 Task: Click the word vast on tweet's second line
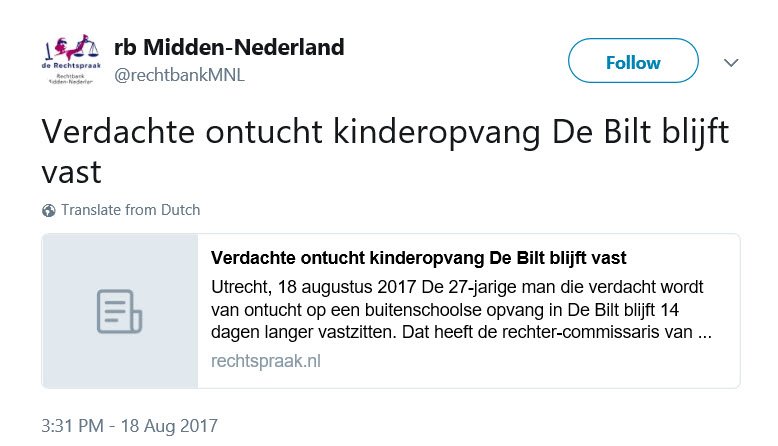click(71, 172)
